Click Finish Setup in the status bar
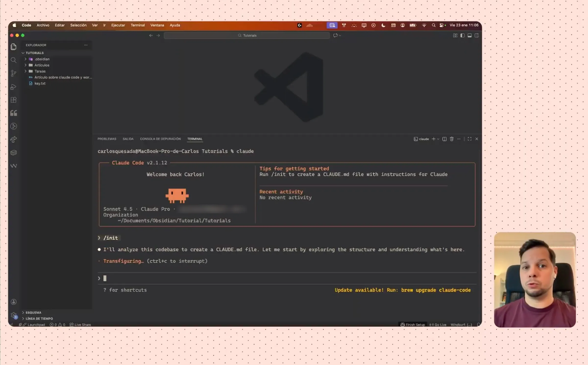 [x=413, y=325]
